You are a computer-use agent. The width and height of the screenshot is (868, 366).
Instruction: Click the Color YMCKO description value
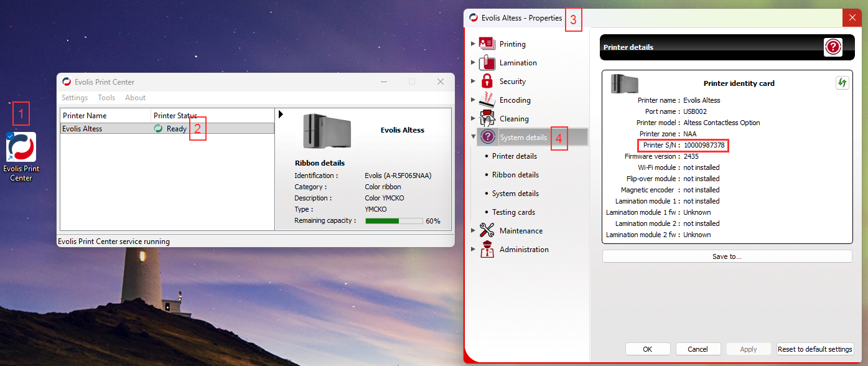pos(385,199)
